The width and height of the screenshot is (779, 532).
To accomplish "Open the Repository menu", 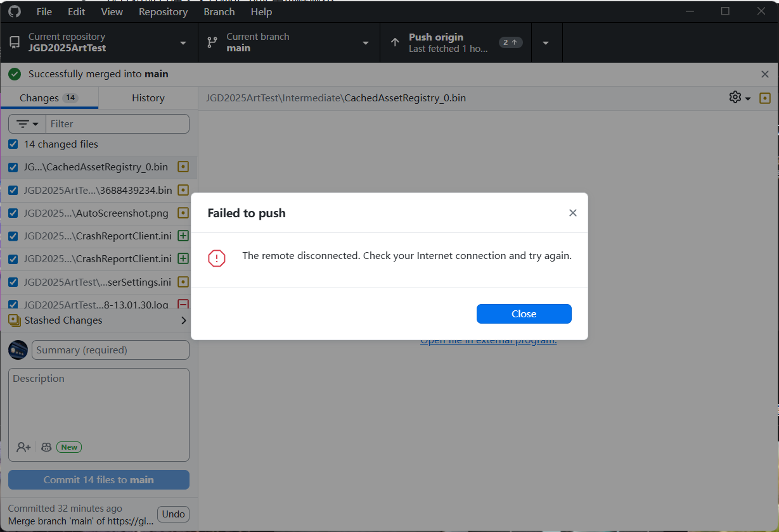I will [163, 11].
